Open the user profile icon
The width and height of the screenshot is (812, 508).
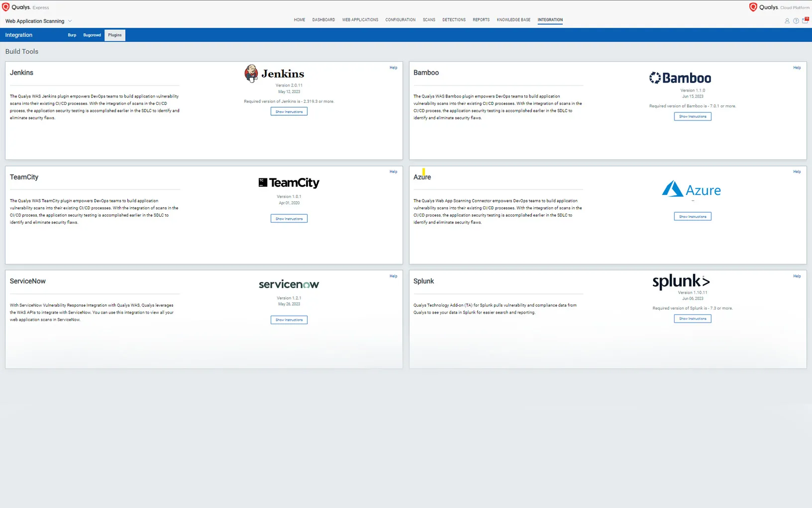click(x=787, y=21)
